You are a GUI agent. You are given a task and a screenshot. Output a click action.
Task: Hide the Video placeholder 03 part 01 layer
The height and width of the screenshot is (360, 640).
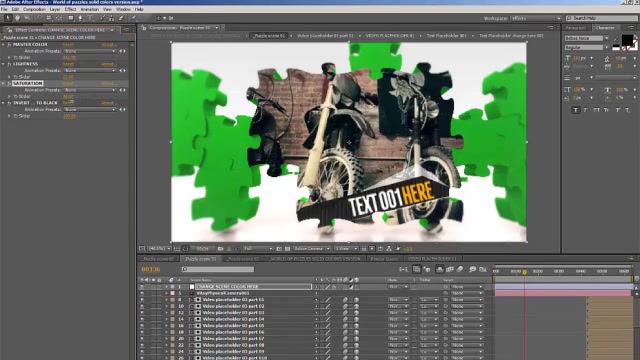point(142,300)
